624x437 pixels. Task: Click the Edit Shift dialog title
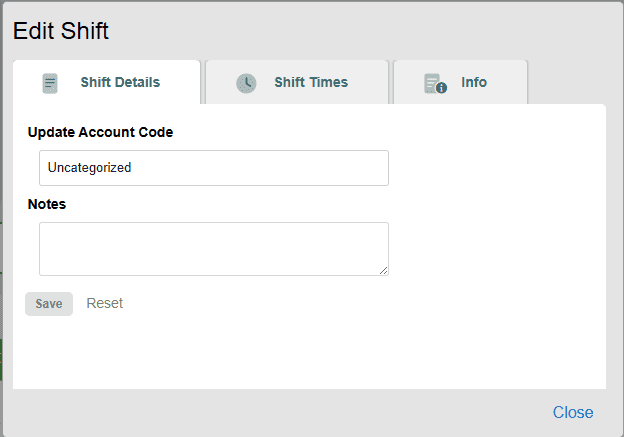click(61, 31)
